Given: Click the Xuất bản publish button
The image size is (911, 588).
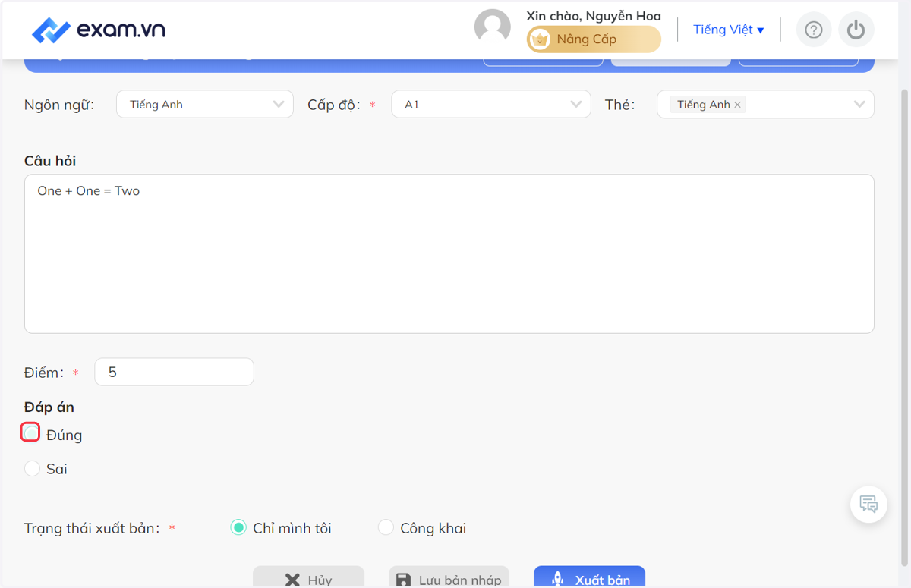Looking at the screenshot, I should (x=589, y=577).
